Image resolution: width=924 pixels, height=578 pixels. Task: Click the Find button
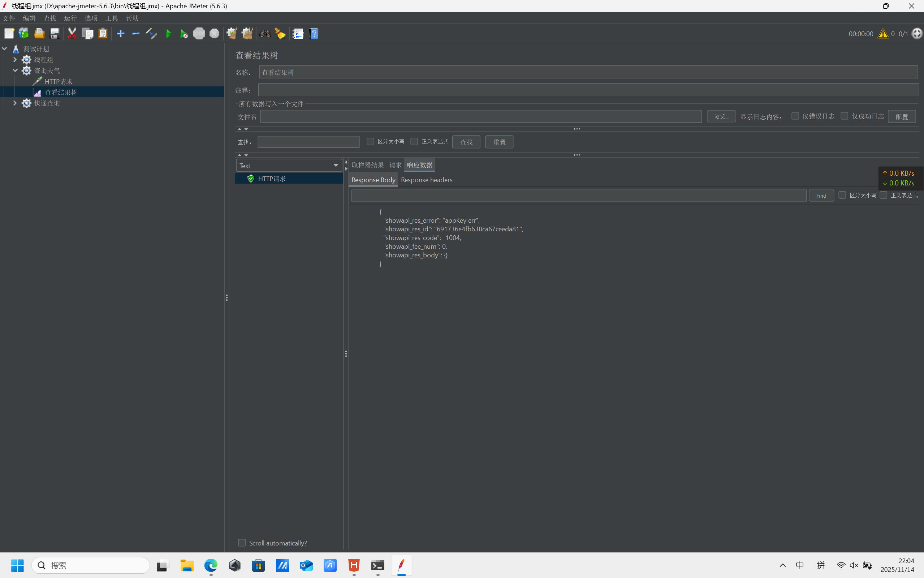[x=821, y=195]
